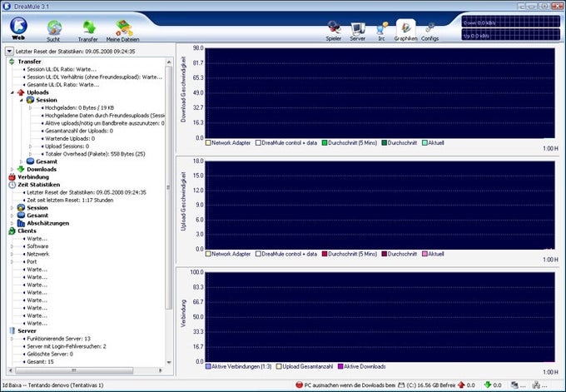
Task: Open the Sucht search section
Action: tap(54, 31)
